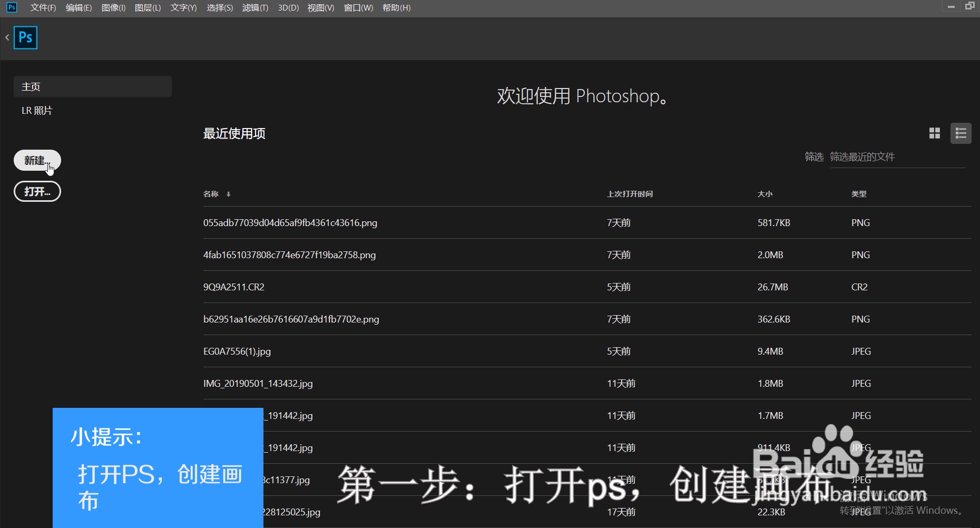This screenshot has height=528, width=980.
Task: Select 主页 in the sidebar
Action: click(93, 86)
